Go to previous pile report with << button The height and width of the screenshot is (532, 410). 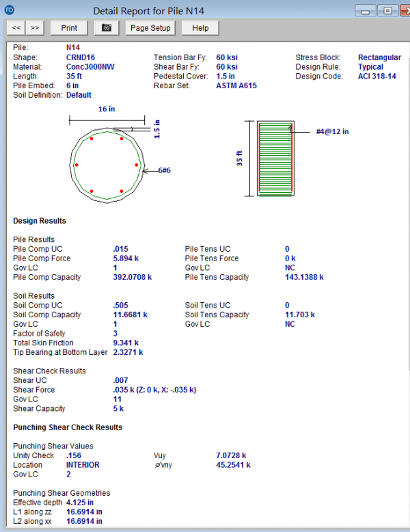click(16, 27)
